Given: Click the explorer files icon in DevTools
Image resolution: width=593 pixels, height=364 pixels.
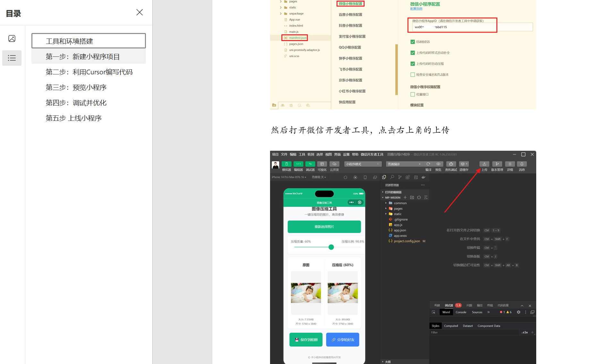Looking at the screenshot, I should coord(384,177).
